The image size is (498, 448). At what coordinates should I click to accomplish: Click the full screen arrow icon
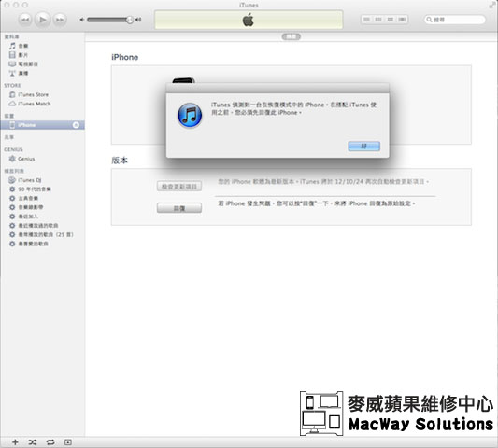tap(492, 5)
